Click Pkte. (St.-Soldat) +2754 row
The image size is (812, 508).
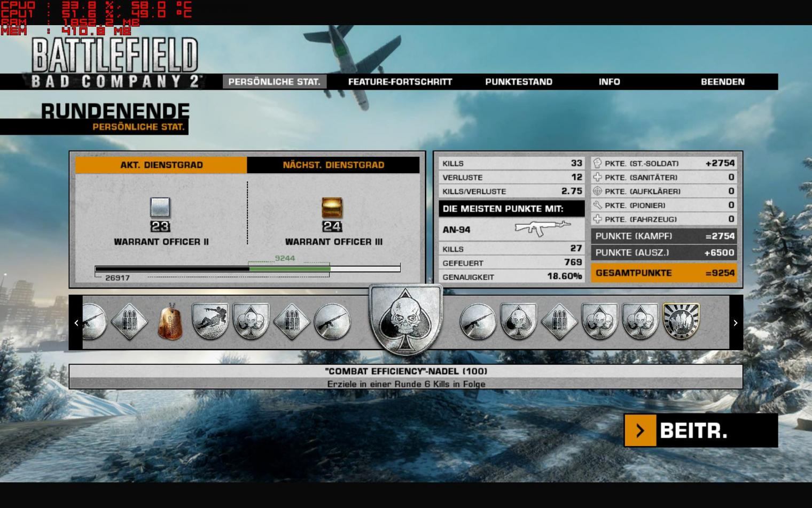[x=664, y=163]
